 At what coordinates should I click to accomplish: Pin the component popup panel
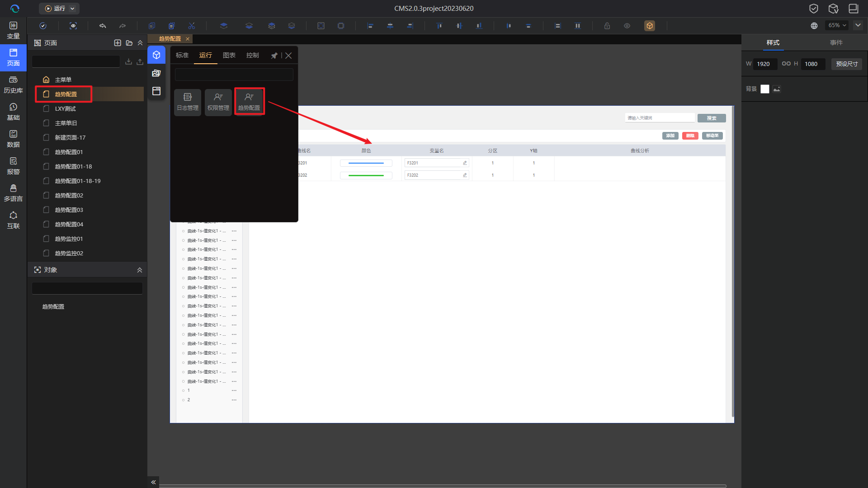(274, 56)
